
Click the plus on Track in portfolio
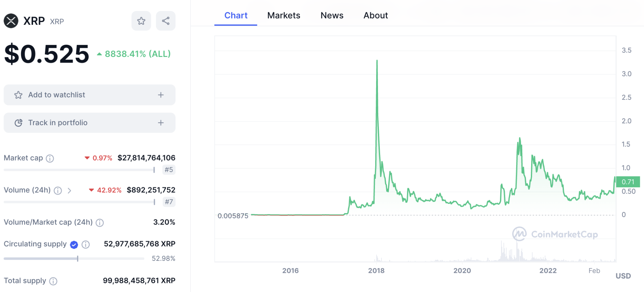click(161, 123)
